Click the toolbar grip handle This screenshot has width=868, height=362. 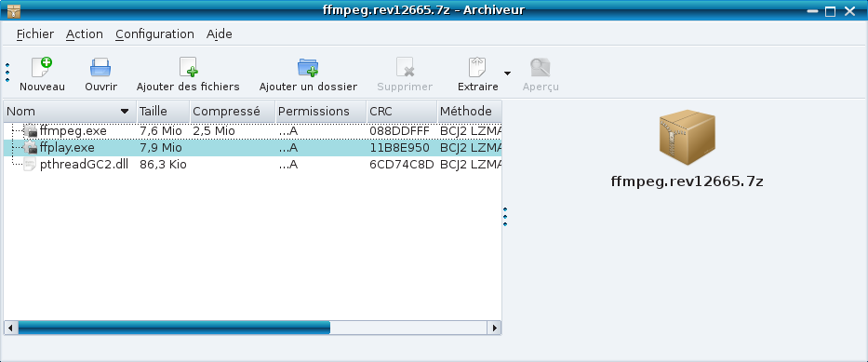7,73
